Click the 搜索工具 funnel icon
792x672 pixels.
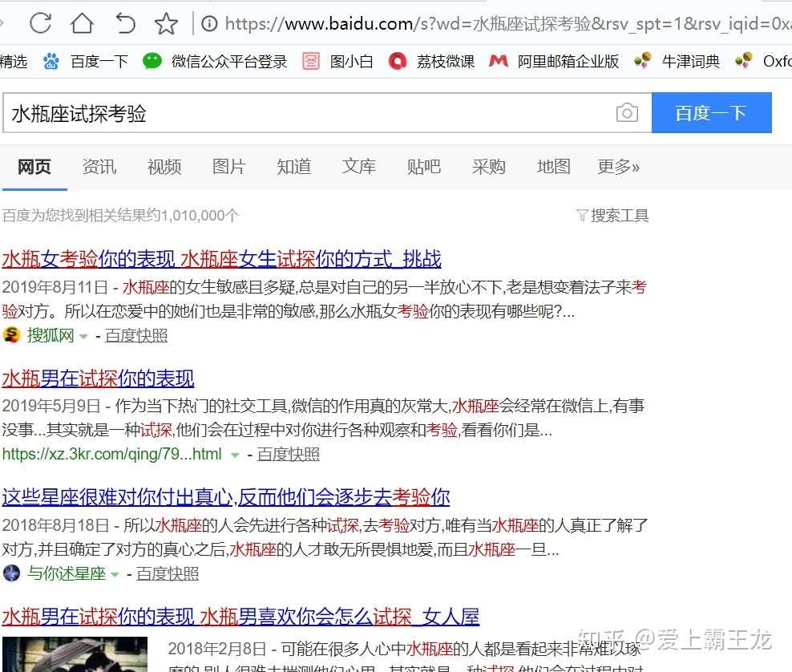click(582, 215)
